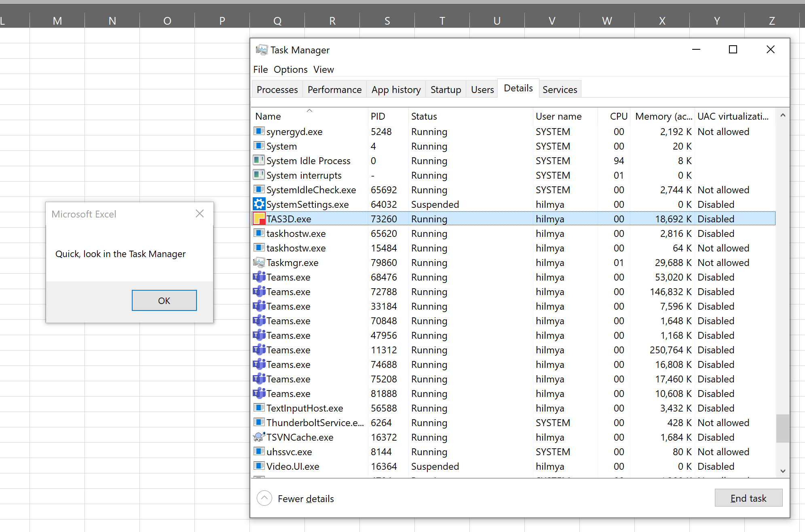Image resolution: width=805 pixels, height=532 pixels.
Task: Select Teams.exe row with PID 33184
Action: pos(513,306)
